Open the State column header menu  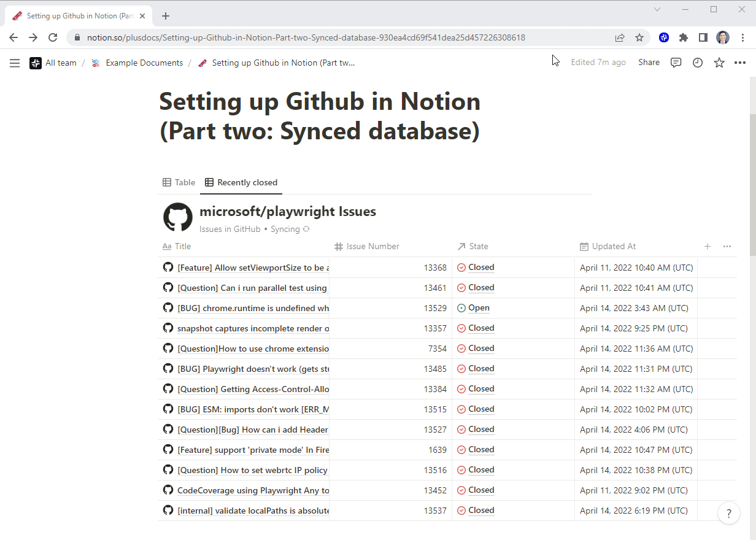(x=473, y=246)
